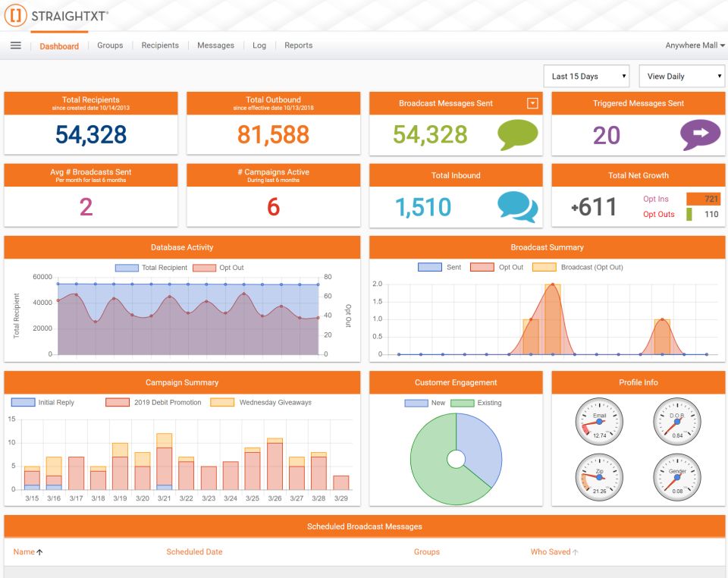Click the Gender profile gauge
The image size is (728, 578).
pyautogui.click(x=676, y=477)
